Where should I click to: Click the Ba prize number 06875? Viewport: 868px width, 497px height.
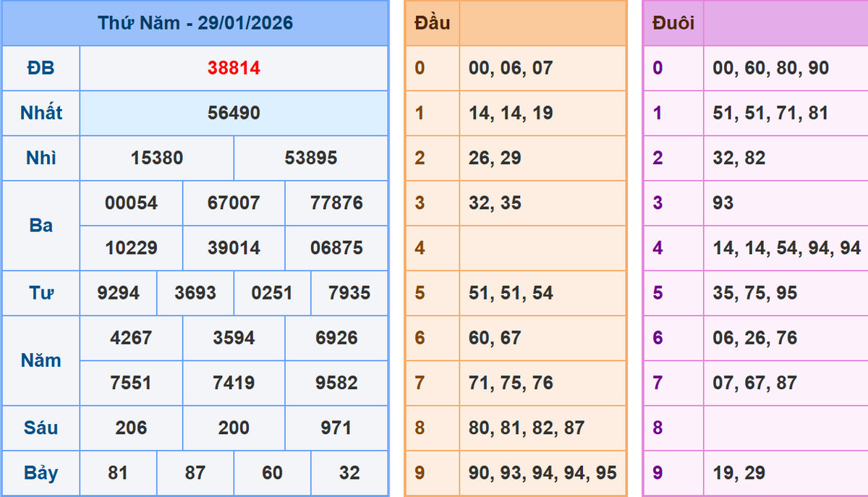point(335,248)
